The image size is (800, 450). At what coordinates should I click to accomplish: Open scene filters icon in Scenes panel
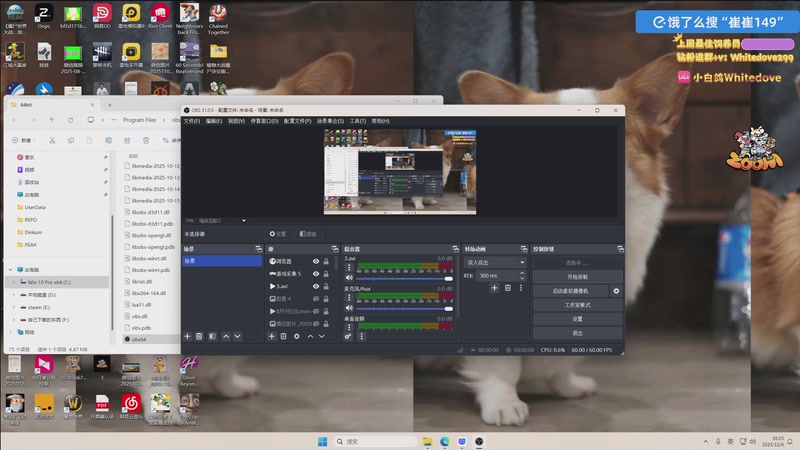click(x=212, y=337)
